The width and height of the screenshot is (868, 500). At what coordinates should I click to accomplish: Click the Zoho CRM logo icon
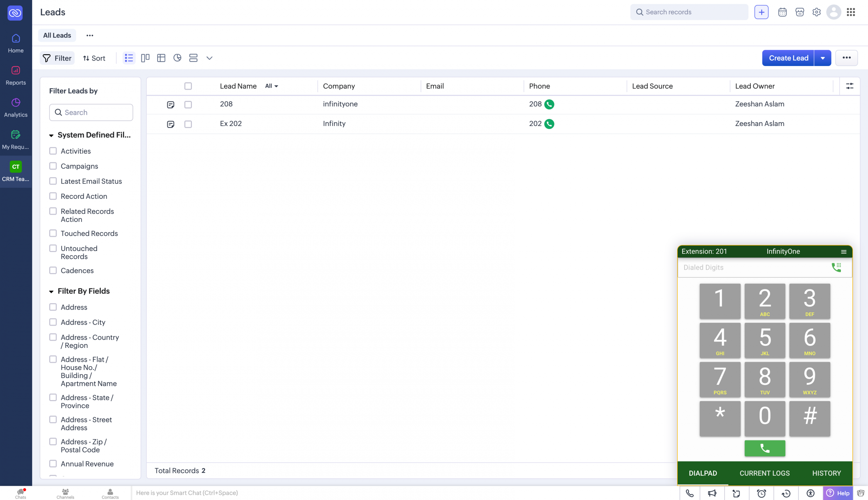pyautogui.click(x=15, y=13)
